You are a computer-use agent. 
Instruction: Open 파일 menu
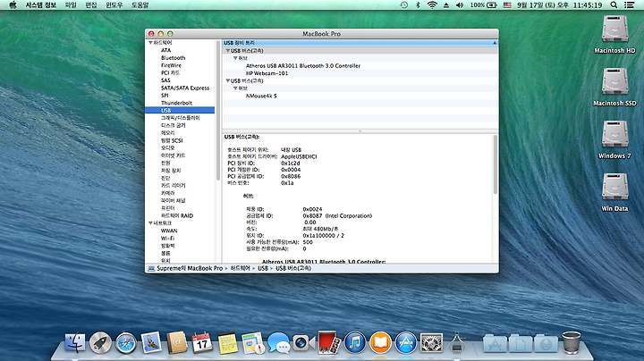coord(71,5)
